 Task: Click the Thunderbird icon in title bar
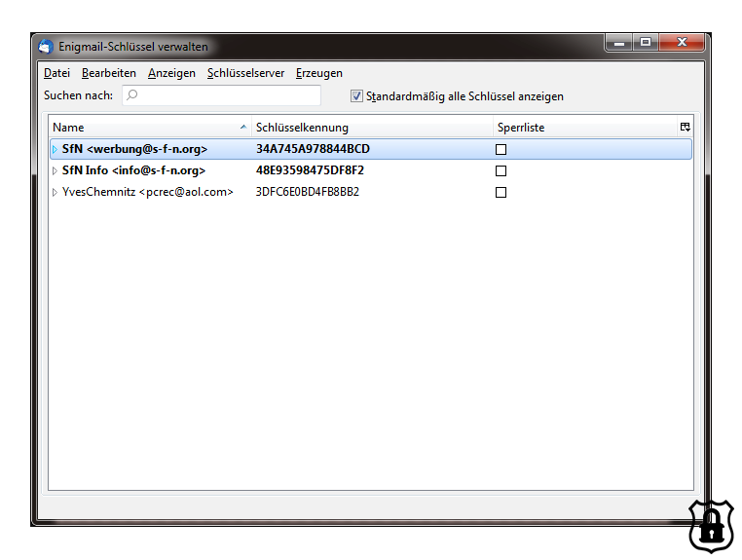[x=46, y=47]
